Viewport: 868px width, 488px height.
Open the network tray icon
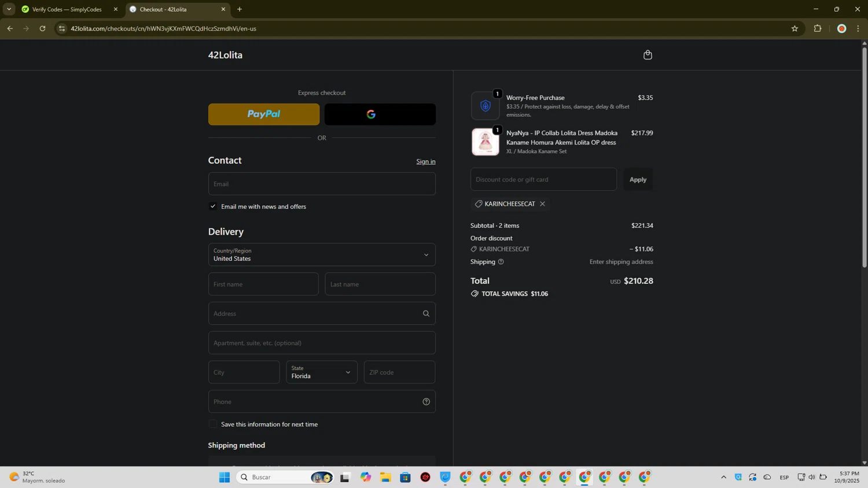pyautogui.click(x=801, y=477)
